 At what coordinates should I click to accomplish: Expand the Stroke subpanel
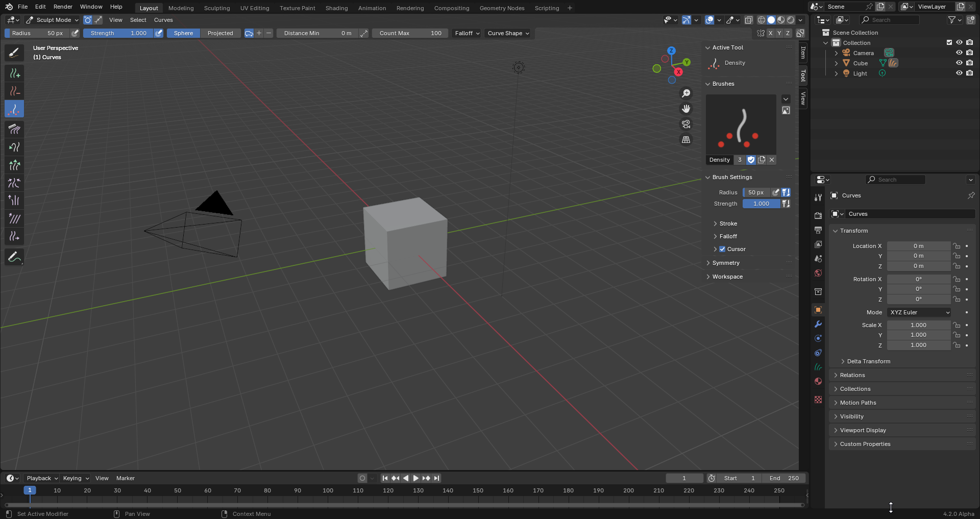tap(728, 224)
